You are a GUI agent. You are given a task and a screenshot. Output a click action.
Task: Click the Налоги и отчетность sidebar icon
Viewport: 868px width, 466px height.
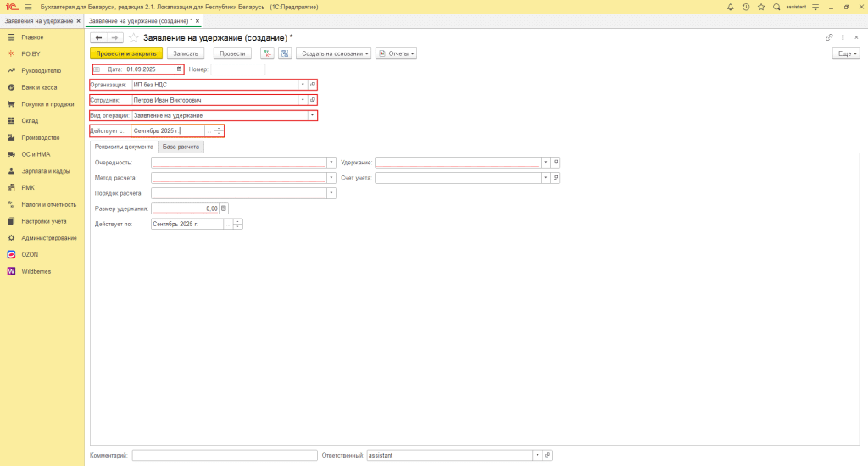11,204
